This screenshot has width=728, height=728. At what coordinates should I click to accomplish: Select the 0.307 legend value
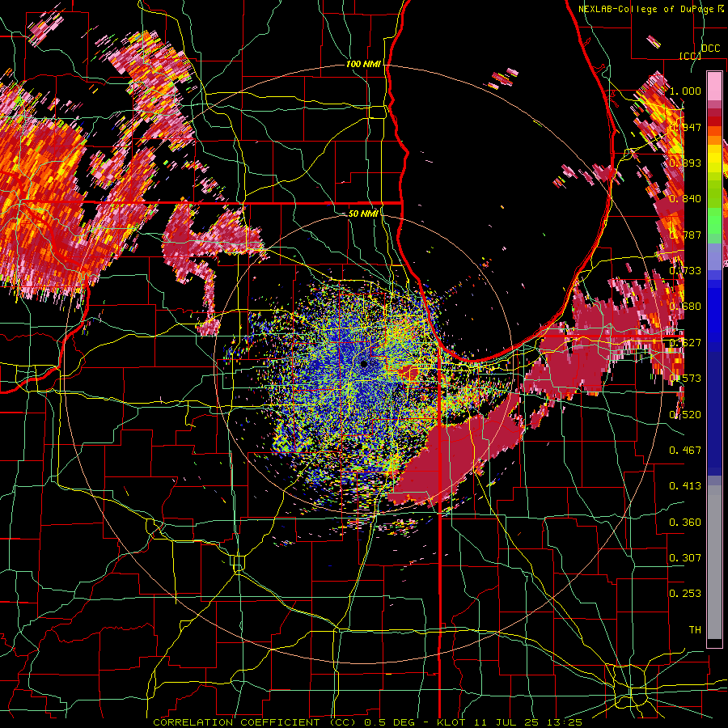[685, 557]
